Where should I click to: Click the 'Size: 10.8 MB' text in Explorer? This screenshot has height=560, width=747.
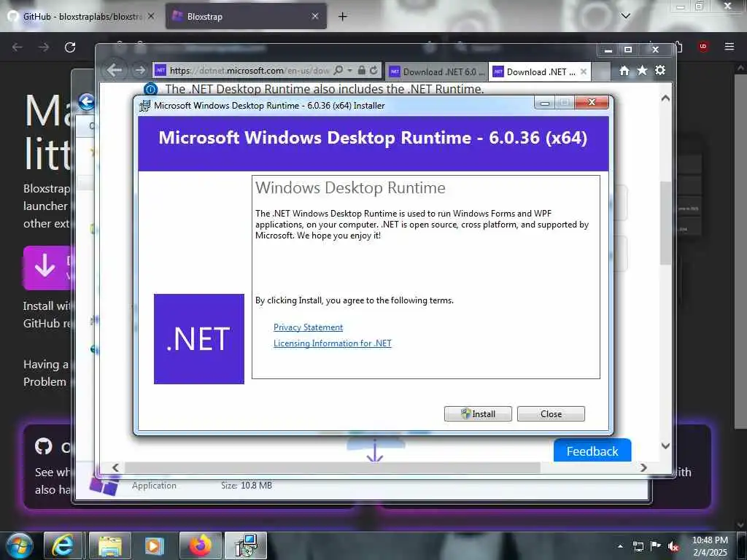pyautogui.click(x=247, y=485)
